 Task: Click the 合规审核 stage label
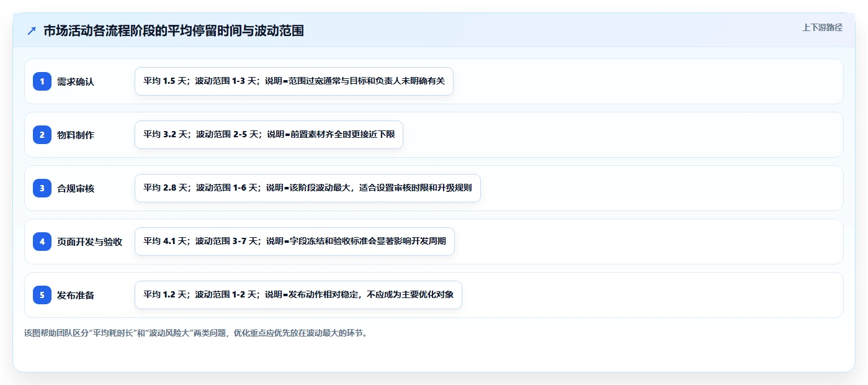(76, 188)
